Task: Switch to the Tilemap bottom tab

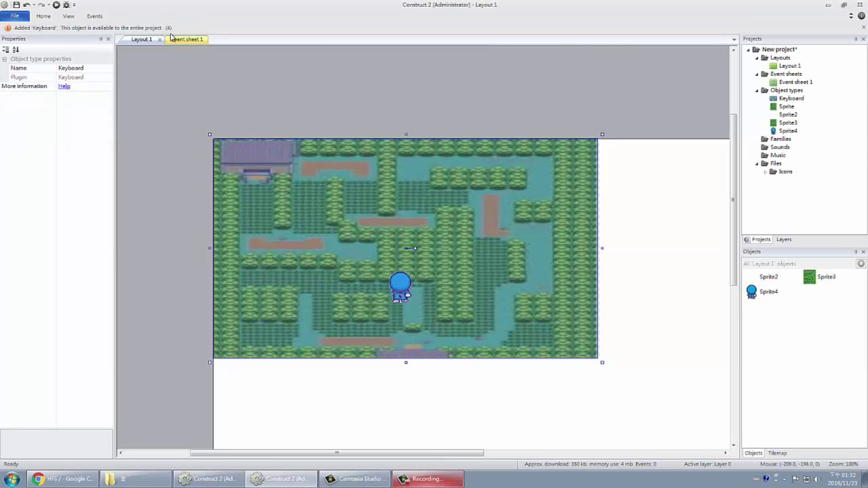Action: point(777,453)
